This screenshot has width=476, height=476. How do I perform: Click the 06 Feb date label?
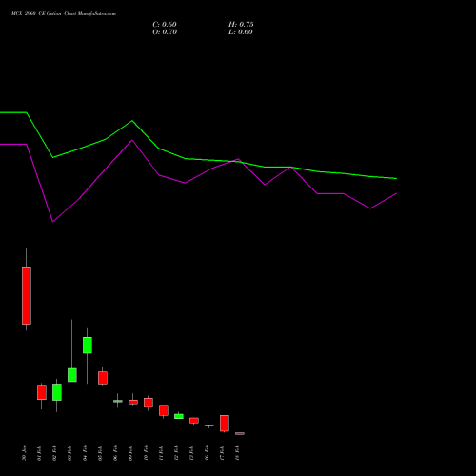[x=115, y=453]
